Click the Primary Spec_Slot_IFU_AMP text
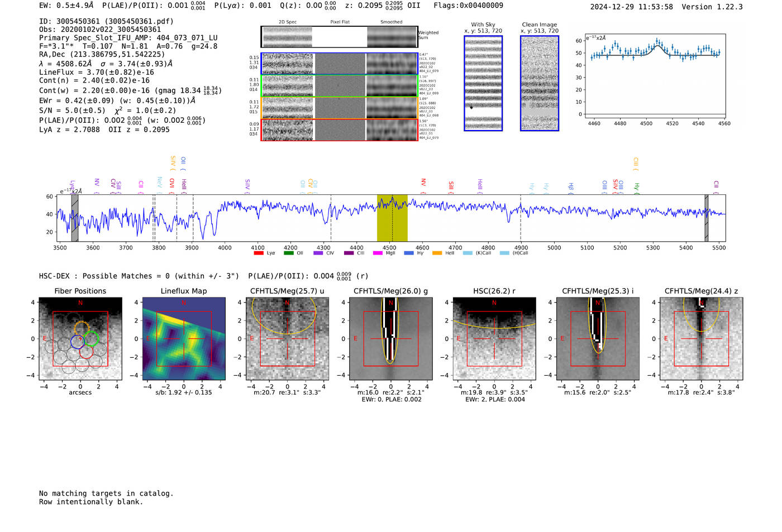This screenshot has width=782, height=532. pos(128,38)
